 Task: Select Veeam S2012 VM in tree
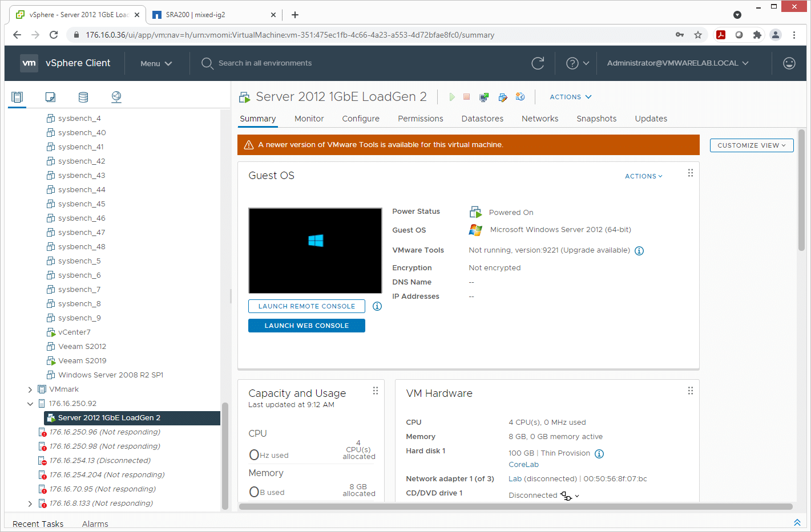(x=82, y=347)
